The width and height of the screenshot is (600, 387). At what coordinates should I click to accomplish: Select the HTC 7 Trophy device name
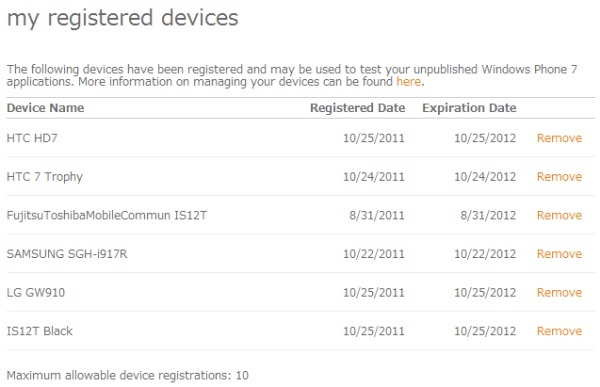coord(45,177)
